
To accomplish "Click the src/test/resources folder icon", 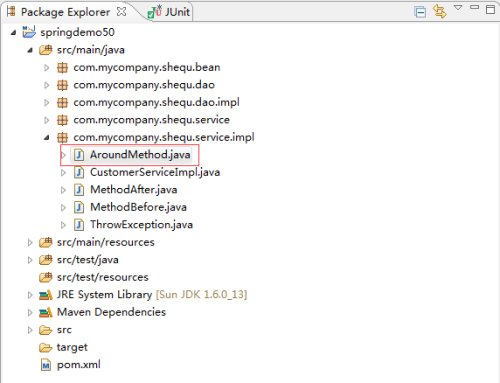I will tap(46, 277).
